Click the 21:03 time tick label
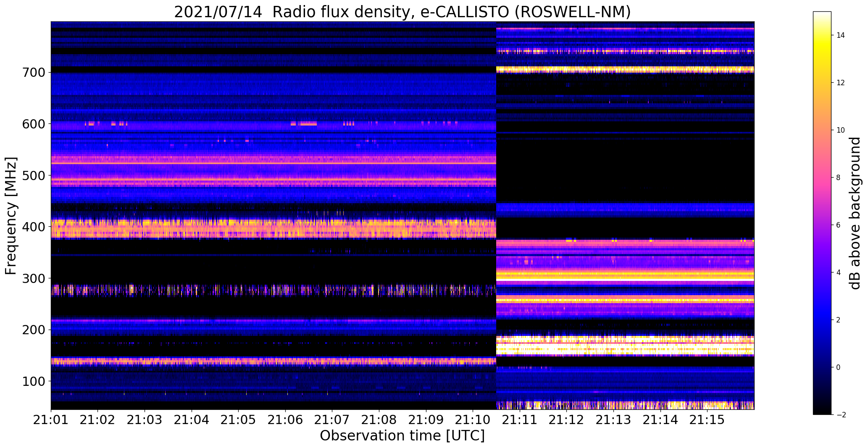Image resolution: width=868 pixels, height=448 pixels. click(145, 419)
